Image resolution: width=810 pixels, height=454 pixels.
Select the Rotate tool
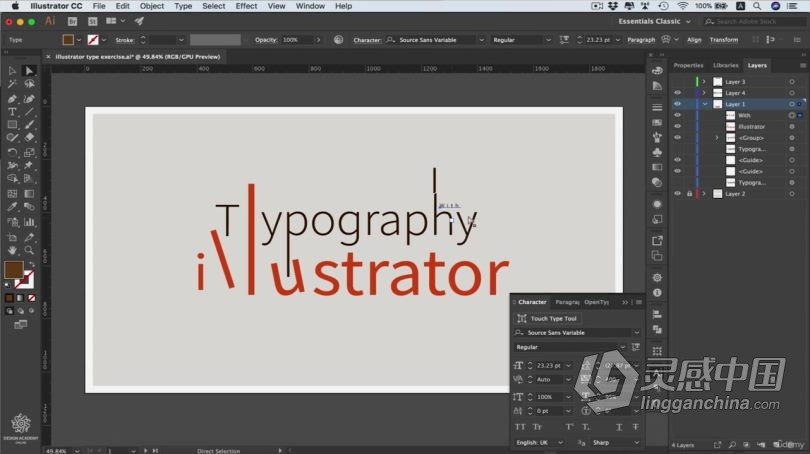pyautogui.click(x=12, y=152)
